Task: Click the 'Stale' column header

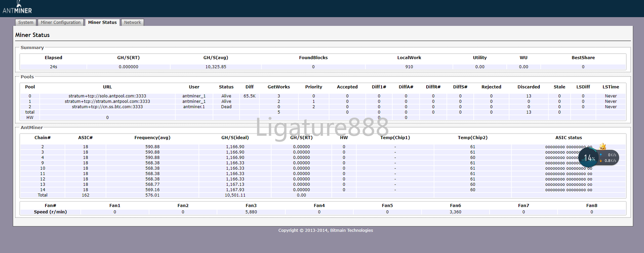Action: (x=559, y=87)
